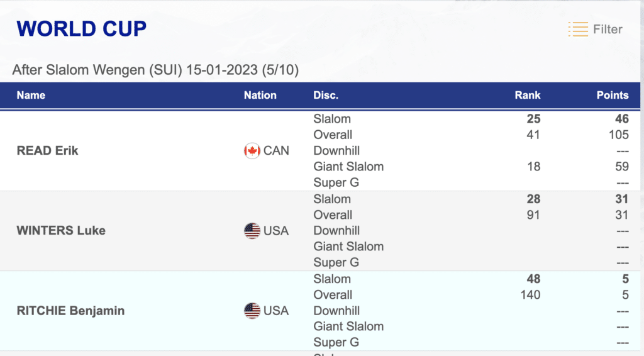The height and width of the screenshot is (356, 644).
Task: Click Benjamin Ritchie's Slalom discipline row
Action: 332,279
